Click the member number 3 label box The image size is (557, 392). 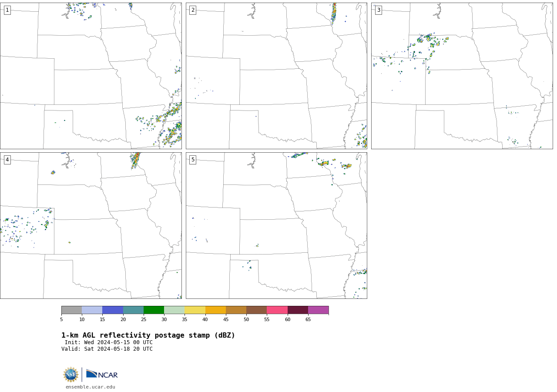pos(378,10)
